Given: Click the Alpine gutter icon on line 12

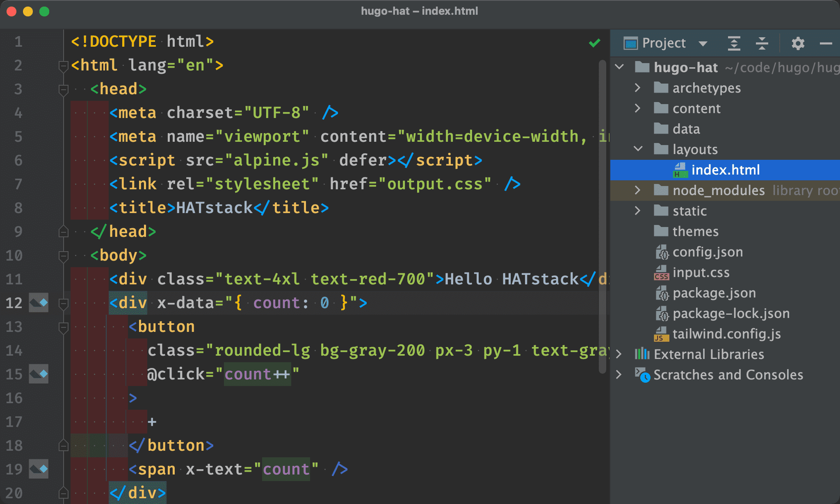Looking at the screenshot, I should pyautogui.click(x=39, y=303).
